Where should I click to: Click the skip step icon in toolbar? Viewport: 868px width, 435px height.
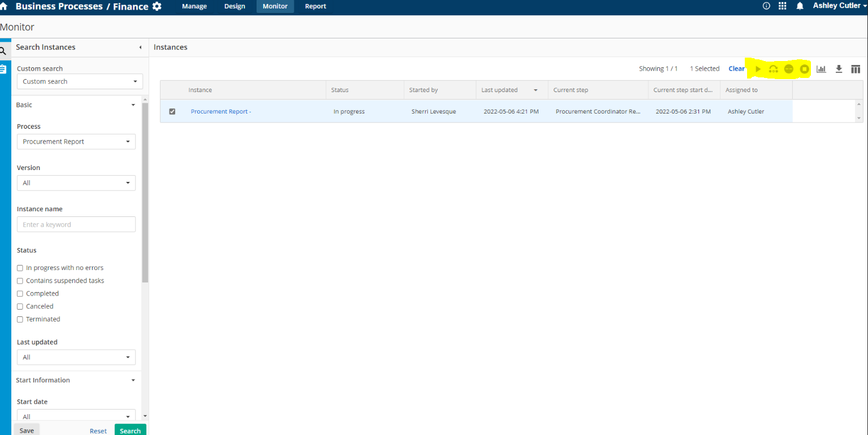tap(774, 69)
